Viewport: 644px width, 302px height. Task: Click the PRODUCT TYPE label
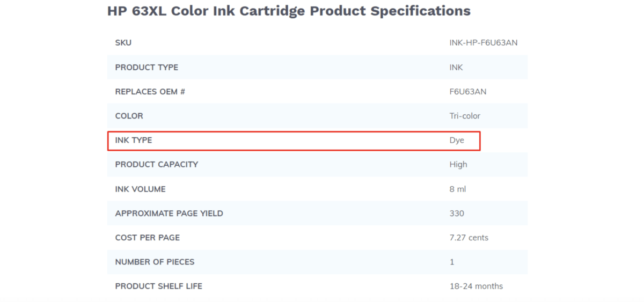(147, 68)
